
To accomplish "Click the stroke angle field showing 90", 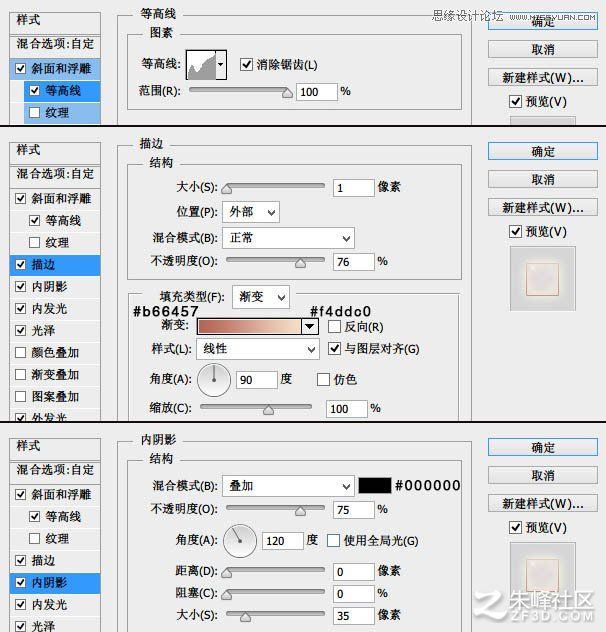I will [x=256, y=380].
